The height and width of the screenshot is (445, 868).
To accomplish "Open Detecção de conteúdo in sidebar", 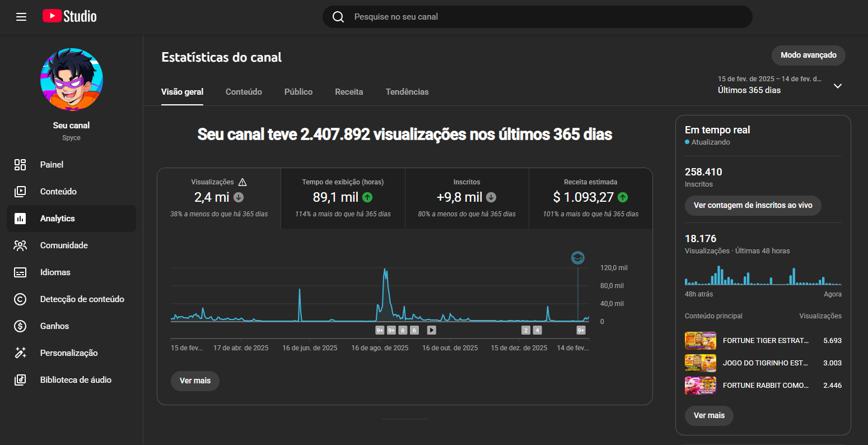I will 71,299.
